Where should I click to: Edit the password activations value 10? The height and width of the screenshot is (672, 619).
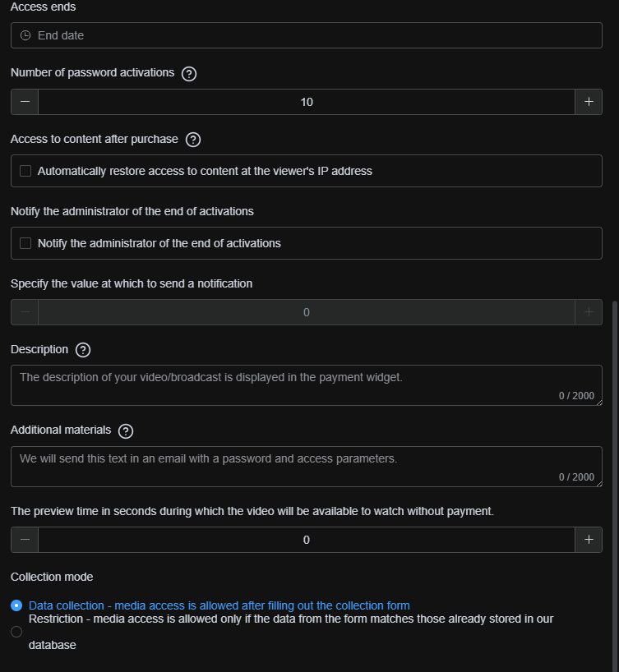pyautogui.click(x=307, y=102)
